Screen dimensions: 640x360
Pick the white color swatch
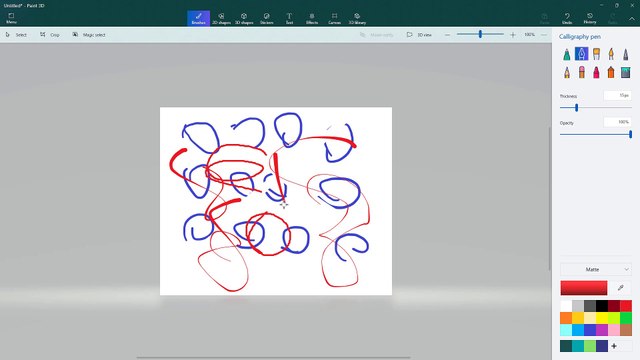(566, 306)
